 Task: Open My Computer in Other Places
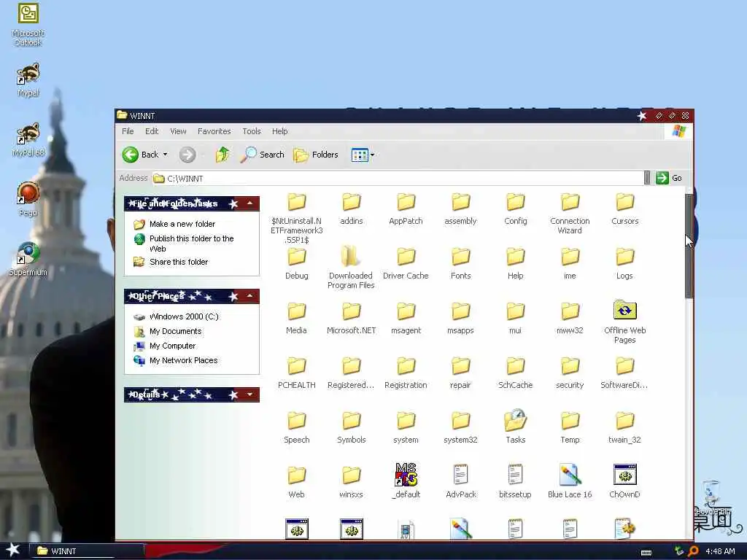[x=172, y=346]
